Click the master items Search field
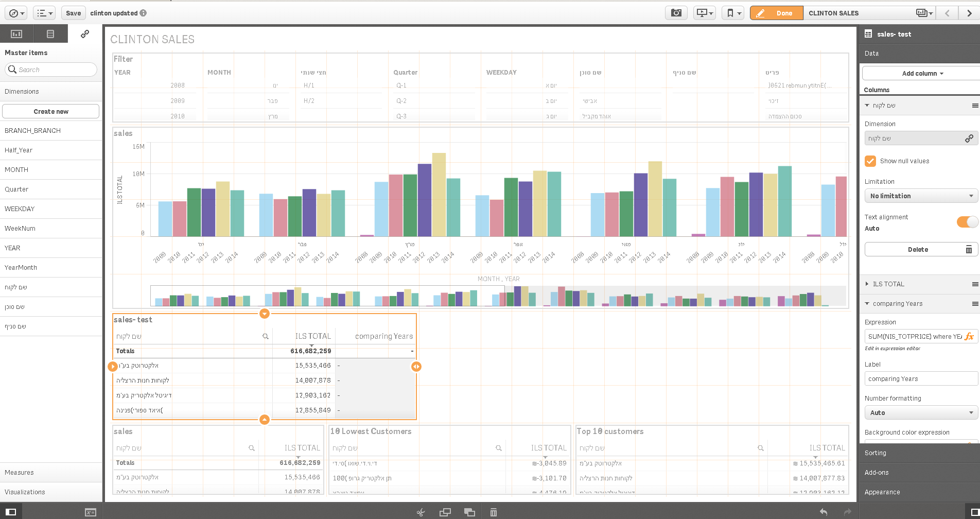The height and width of the screenshot is (519, 980). 51,70
